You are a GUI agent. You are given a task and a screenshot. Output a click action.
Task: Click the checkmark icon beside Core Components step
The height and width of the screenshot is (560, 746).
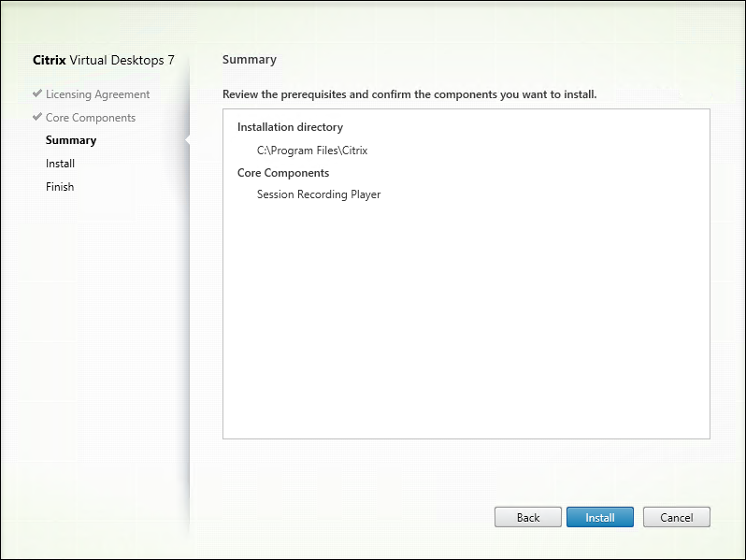pos(37,118)
